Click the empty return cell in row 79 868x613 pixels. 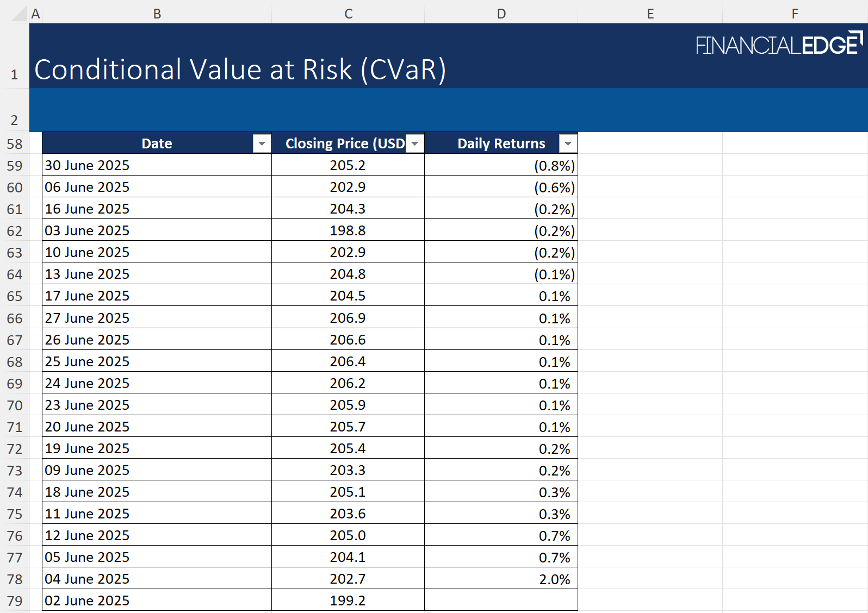[501, 601]
